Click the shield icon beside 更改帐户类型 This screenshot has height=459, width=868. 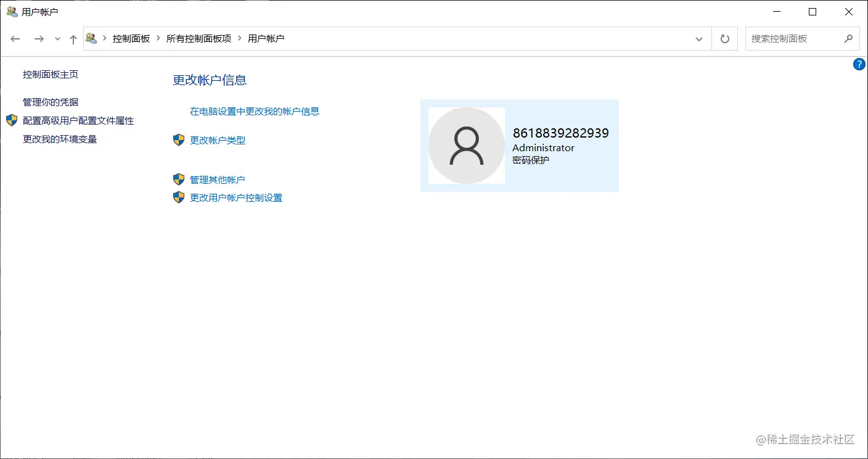click(179, 140)
